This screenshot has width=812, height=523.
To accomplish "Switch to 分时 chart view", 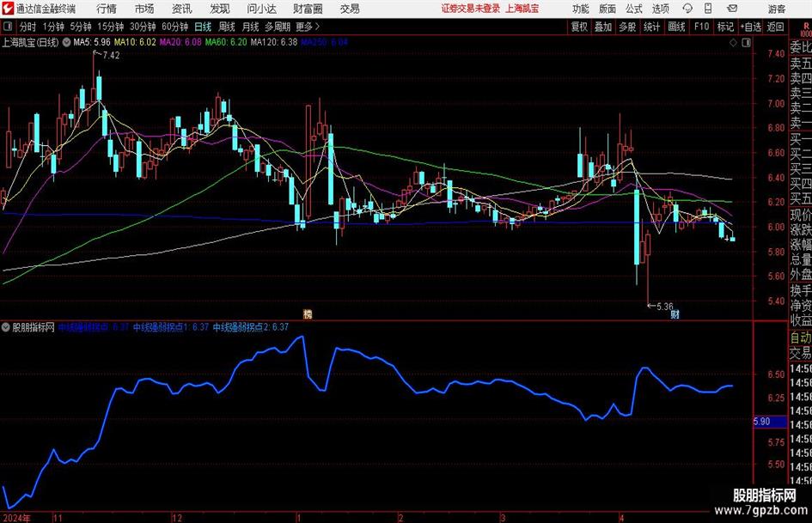I will tap(28, 27).
